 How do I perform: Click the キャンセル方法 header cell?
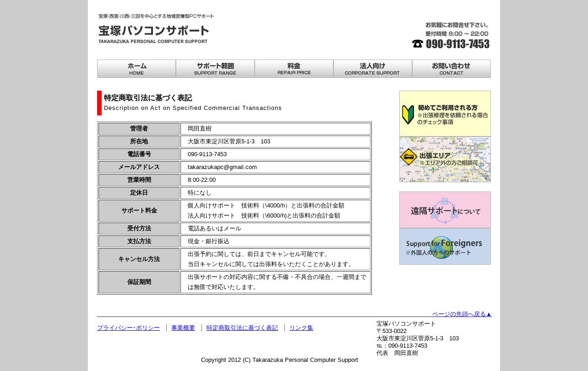[x=139, y=259]
